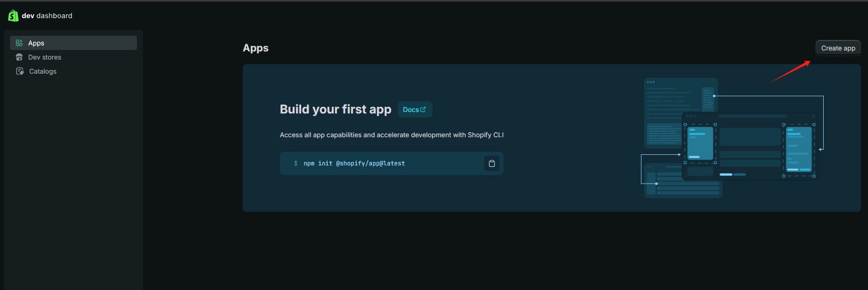
Task: Click empty sidebar area below Catalogs
Action: click(74, 177)
